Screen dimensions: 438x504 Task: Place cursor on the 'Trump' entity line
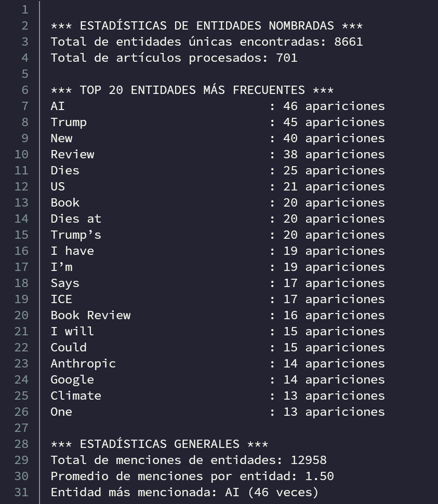69,122
